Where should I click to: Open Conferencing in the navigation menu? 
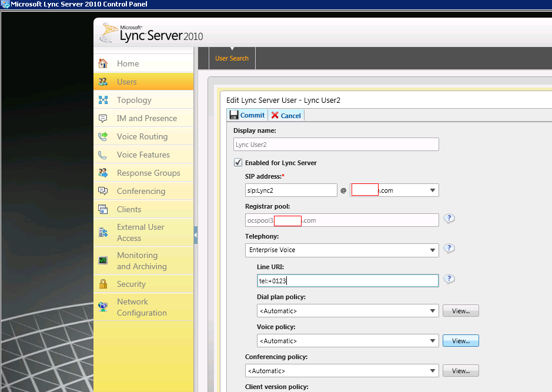tap(140, 191)
